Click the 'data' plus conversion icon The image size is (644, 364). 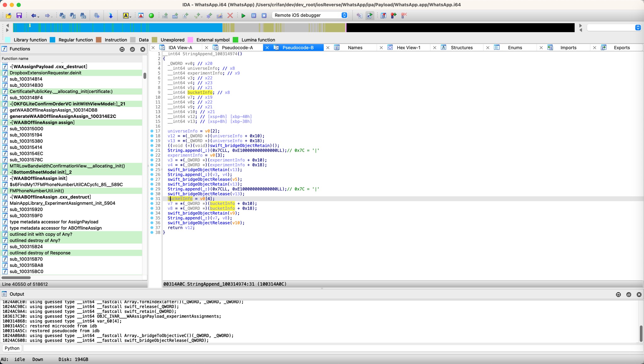(175, 15)
